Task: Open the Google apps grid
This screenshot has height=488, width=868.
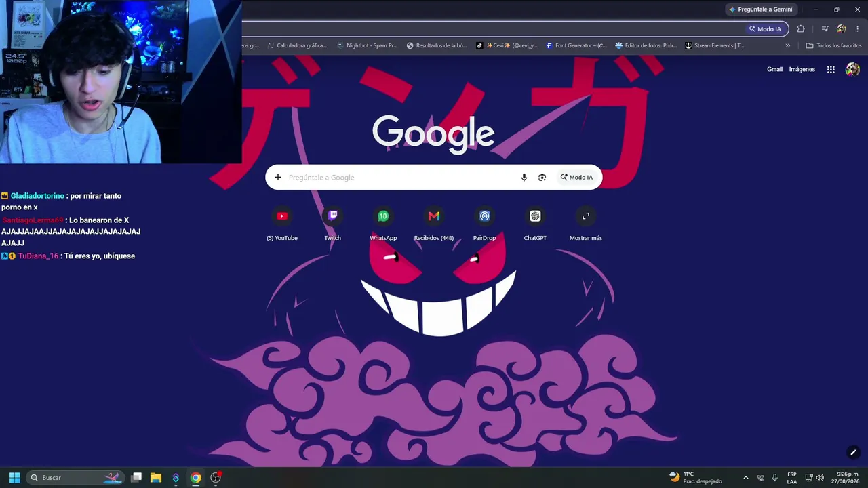Action: pyautogui.click(x=831, y=69)
